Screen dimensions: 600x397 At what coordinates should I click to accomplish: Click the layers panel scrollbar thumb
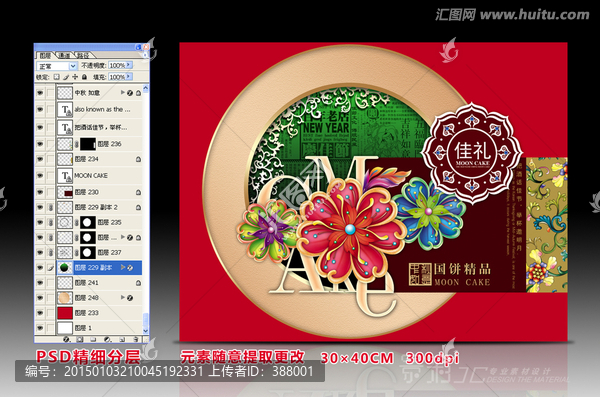145,319
